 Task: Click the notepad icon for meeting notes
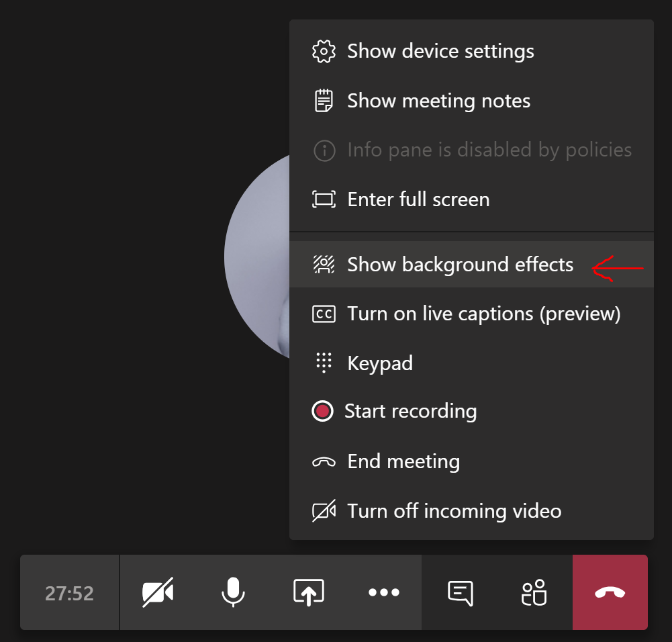(324, 101)
